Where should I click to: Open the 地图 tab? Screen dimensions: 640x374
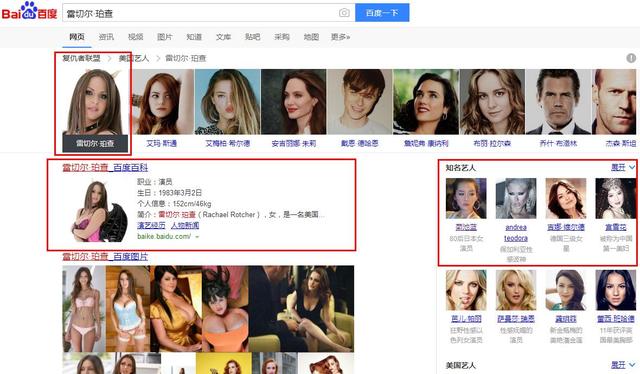pyautogui.click(x=311, y=37)
